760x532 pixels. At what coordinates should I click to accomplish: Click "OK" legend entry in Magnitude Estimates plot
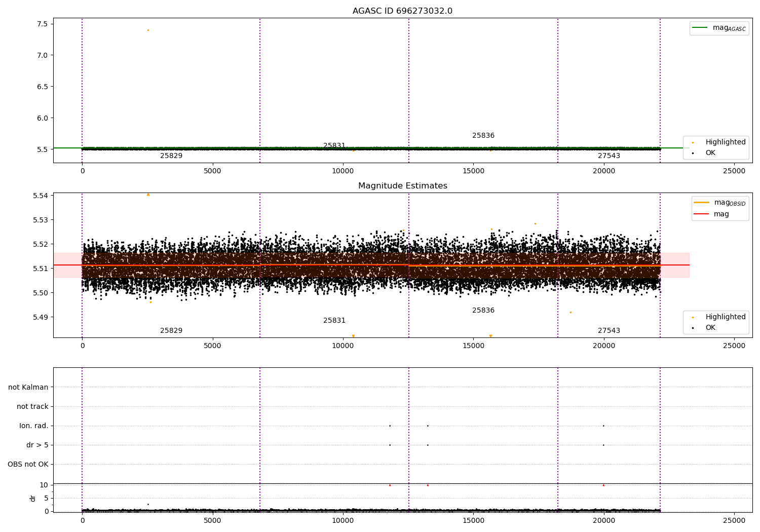pos(704,327)
